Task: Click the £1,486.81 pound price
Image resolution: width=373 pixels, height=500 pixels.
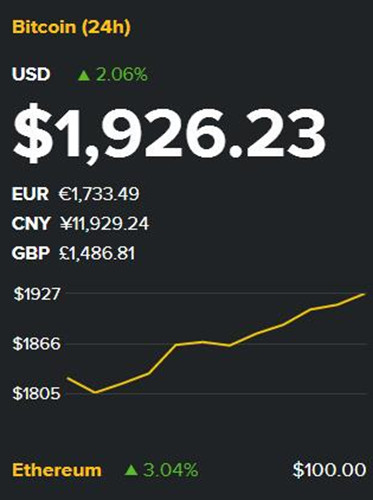Action: pyautogui.click(x=97, y=253)
